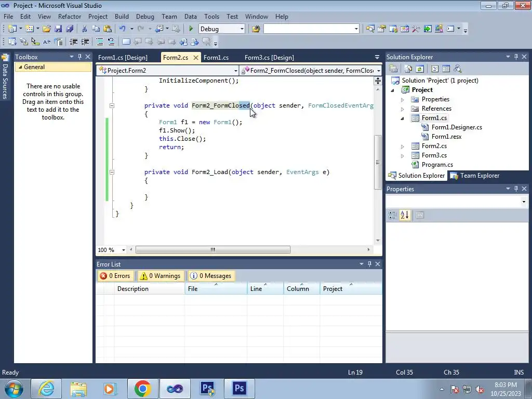
Task: Click the Windows Start button
Action: pos(14,388)
